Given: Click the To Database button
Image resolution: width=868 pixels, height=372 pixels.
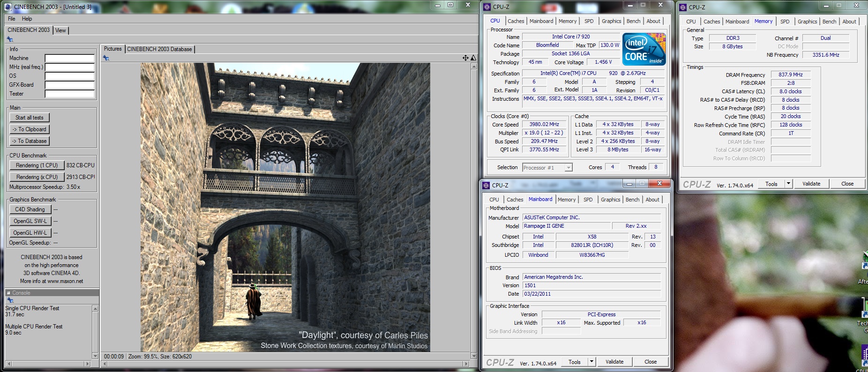Looking at the screenshot, I should pos(30,141).
